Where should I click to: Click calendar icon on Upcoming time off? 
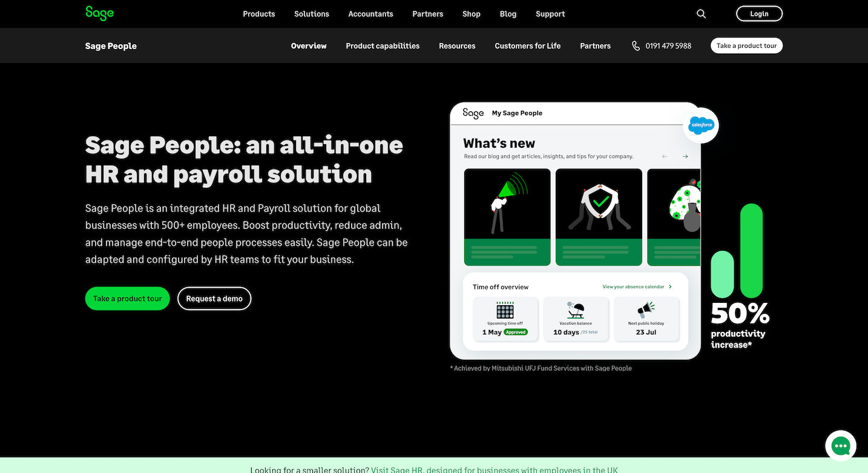coord(505,310)
